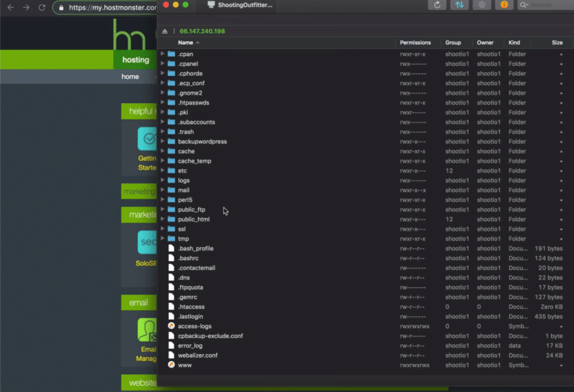Click the SoloSEO icon on HostMonster
Screen dimensions: 574x392
click(147, 242)
